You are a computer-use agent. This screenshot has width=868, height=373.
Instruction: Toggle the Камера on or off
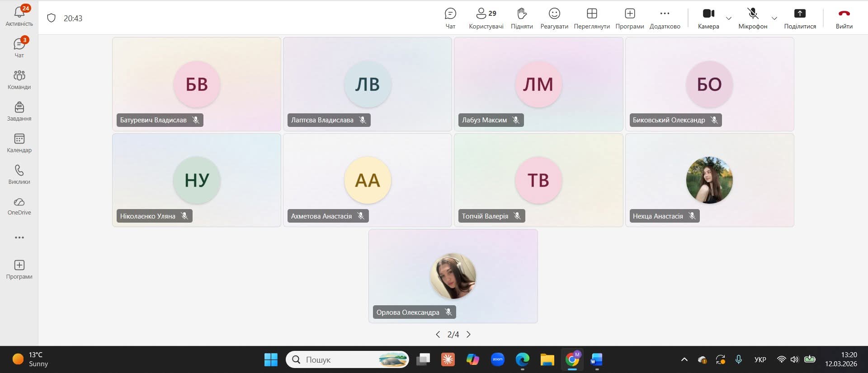point(708,18)
